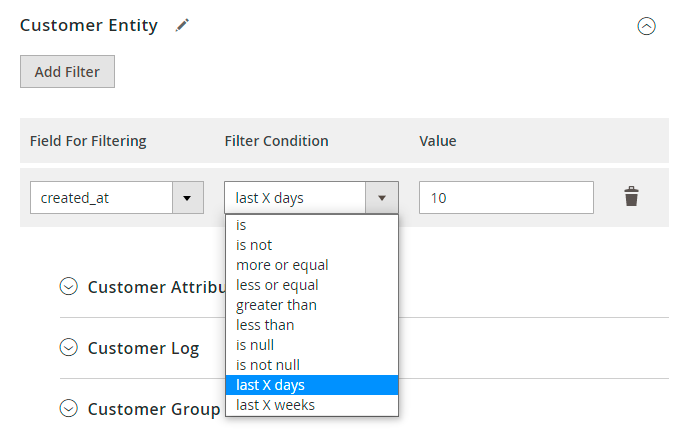This screenshot has width=685, height=448.
Task: Collapse the Customer Entity section via circled chevron
Action: coord(646,26)
